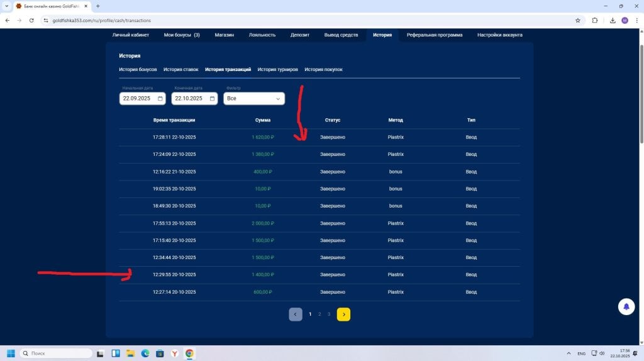Go to the previous page arrow button
644x361 pixels.
296,314
